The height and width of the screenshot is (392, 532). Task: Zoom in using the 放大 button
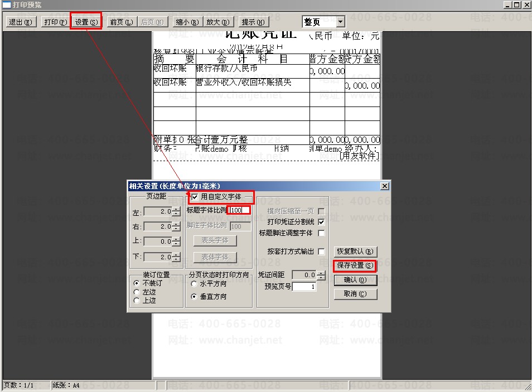pyautogui.click(x=217, y=22)
